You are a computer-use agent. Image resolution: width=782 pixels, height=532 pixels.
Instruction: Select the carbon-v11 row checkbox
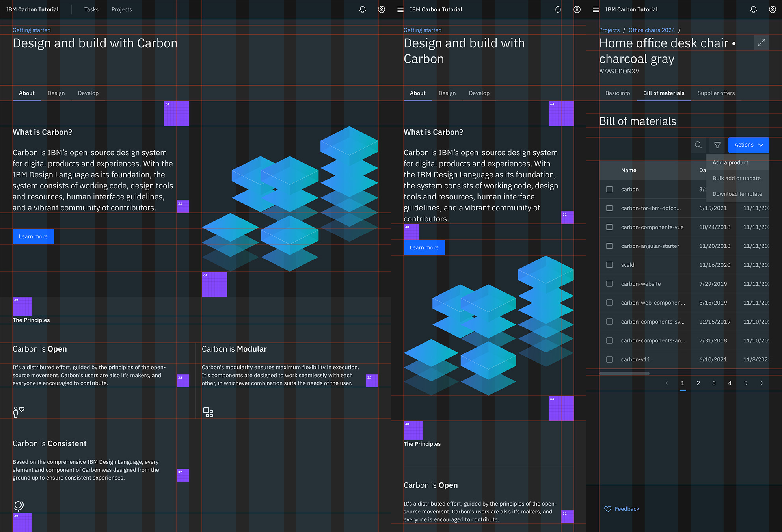pos(609,359)
